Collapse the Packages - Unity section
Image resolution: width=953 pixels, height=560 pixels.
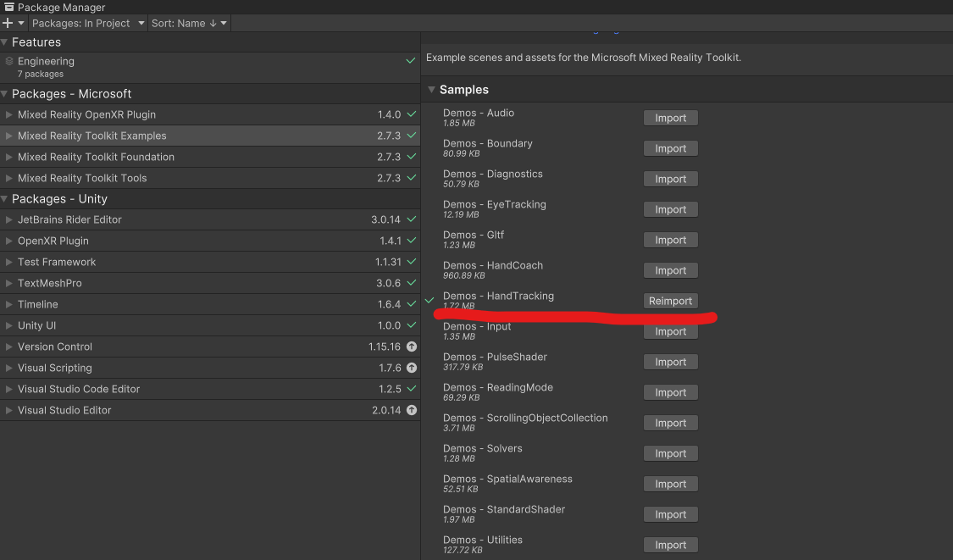coord(4,199)
